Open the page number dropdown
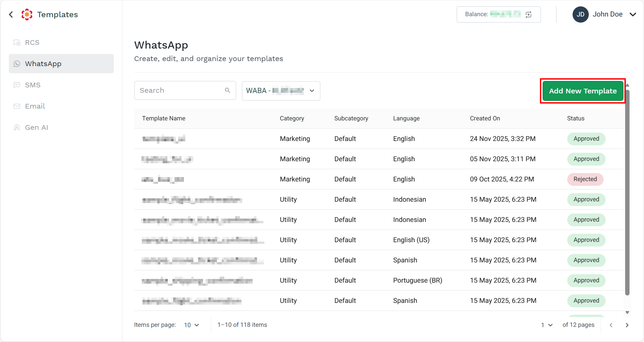 547,325
